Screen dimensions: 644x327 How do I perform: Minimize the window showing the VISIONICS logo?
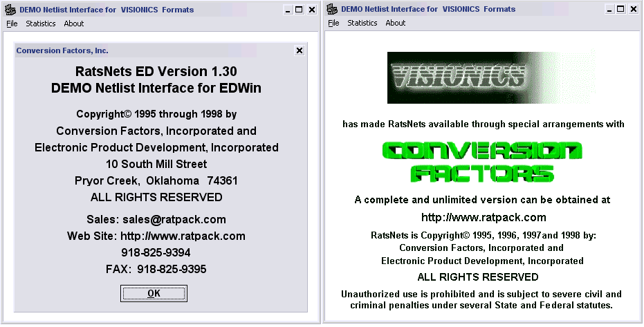pos(609,10)
